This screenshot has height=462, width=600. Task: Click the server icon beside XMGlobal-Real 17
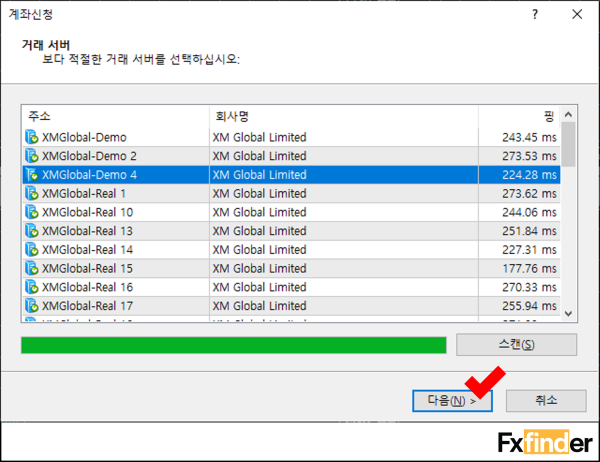coord(32,306)
